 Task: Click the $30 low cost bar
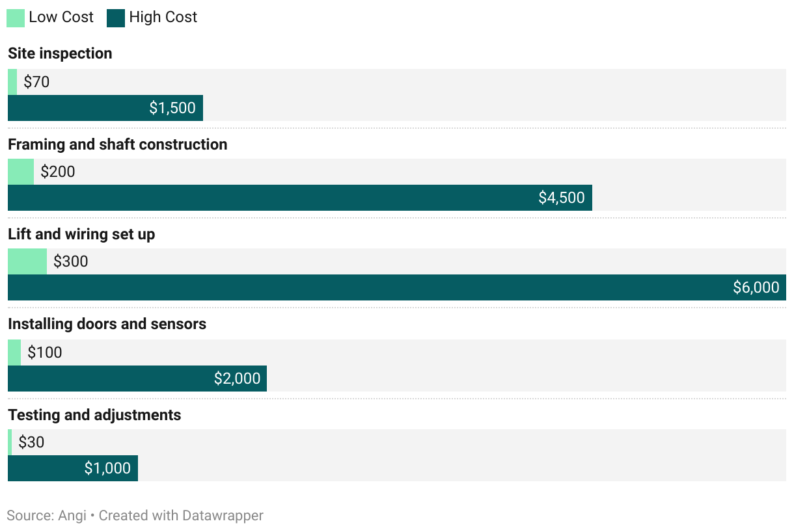click(10, 442)
